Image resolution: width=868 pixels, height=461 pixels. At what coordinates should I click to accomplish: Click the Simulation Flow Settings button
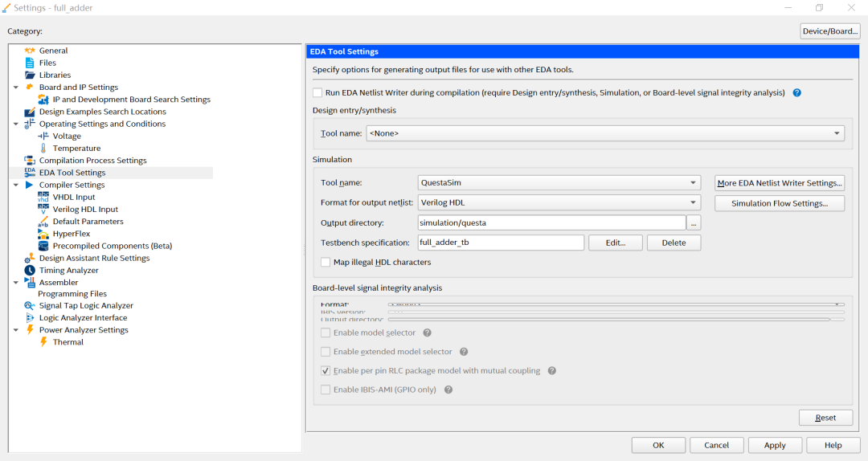pyautogui.click(x=779, y=204)
